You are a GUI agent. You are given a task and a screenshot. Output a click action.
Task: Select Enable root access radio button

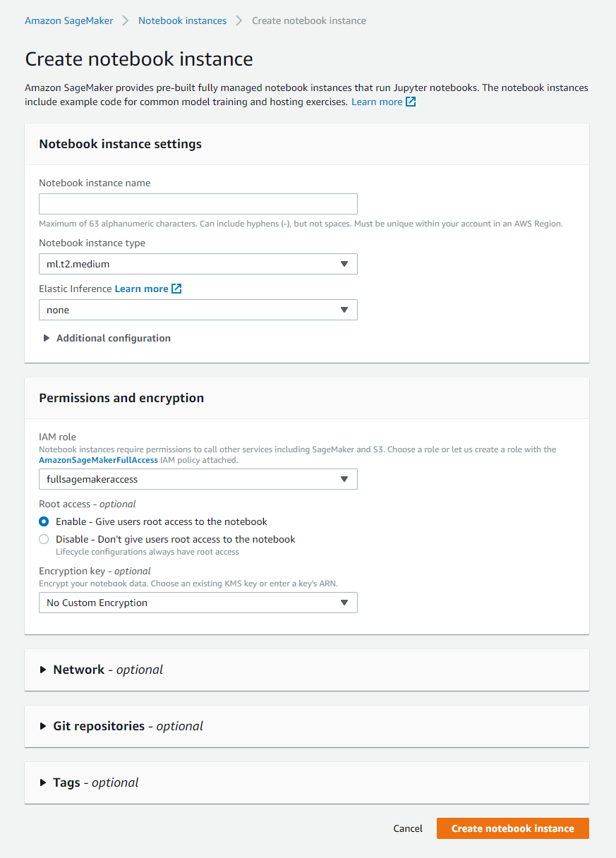tap(44, 521)
